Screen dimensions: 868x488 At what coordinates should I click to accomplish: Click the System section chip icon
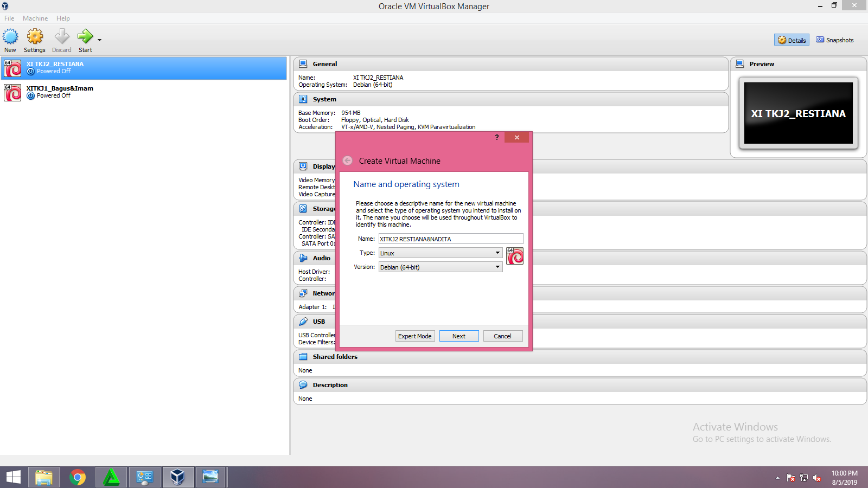coord(303,99)
